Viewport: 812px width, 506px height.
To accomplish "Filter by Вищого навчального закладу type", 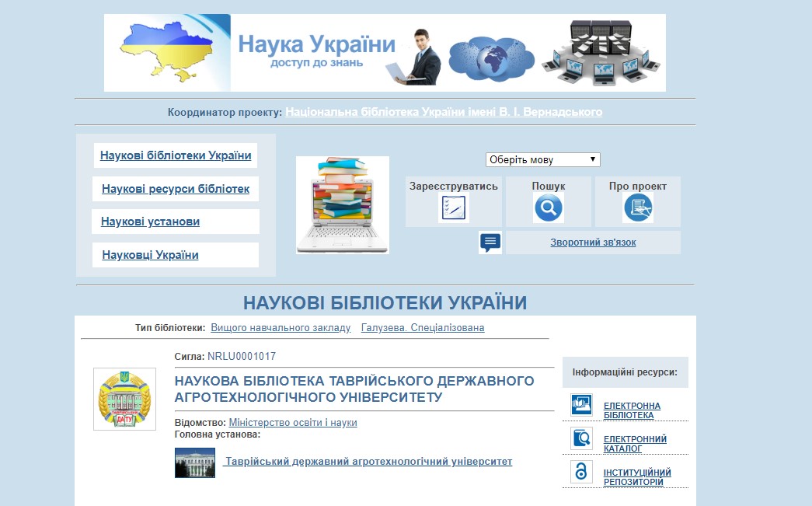I will [281, 328].
